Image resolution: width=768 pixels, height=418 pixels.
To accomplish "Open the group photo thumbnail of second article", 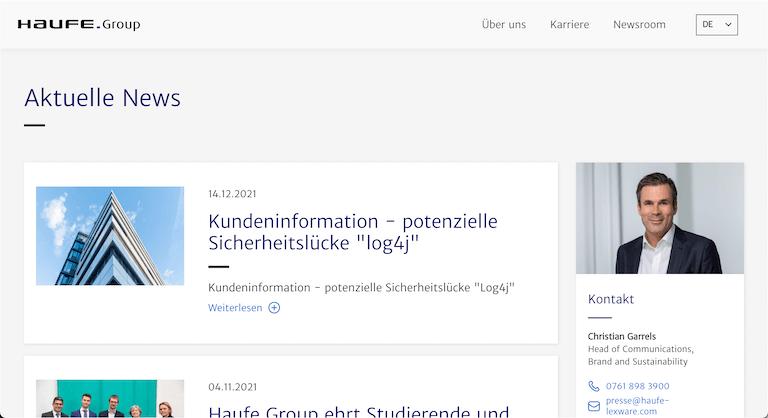I will click(110, 399).
